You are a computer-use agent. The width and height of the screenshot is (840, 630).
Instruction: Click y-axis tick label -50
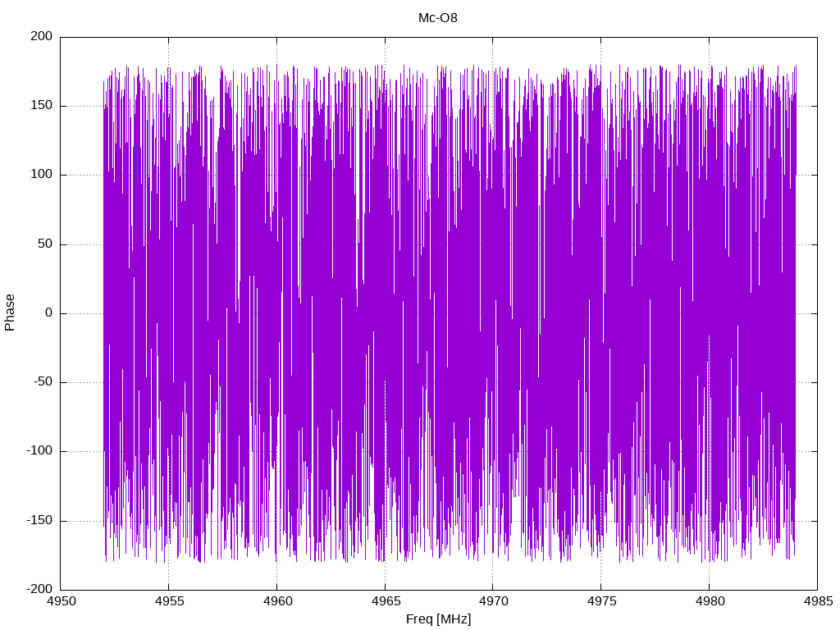tap(43, 382)
